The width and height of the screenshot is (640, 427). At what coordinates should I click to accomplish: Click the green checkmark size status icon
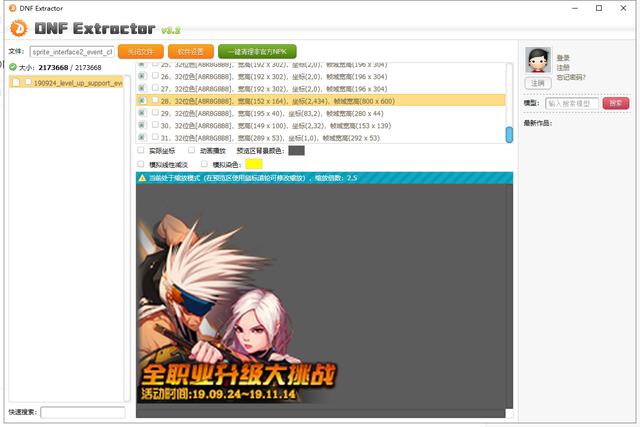pyautogui.click(x=12, y=67)
